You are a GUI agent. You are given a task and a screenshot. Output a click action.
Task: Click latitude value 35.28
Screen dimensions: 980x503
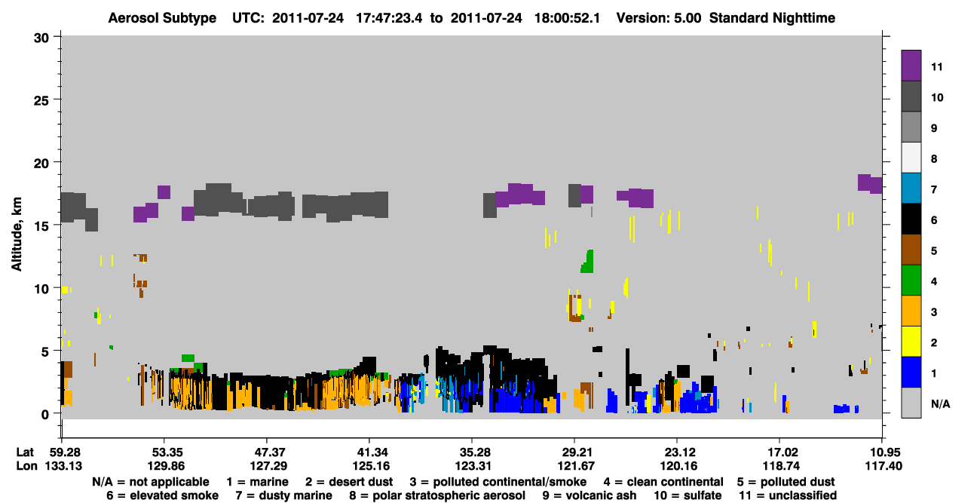[471, 452]
